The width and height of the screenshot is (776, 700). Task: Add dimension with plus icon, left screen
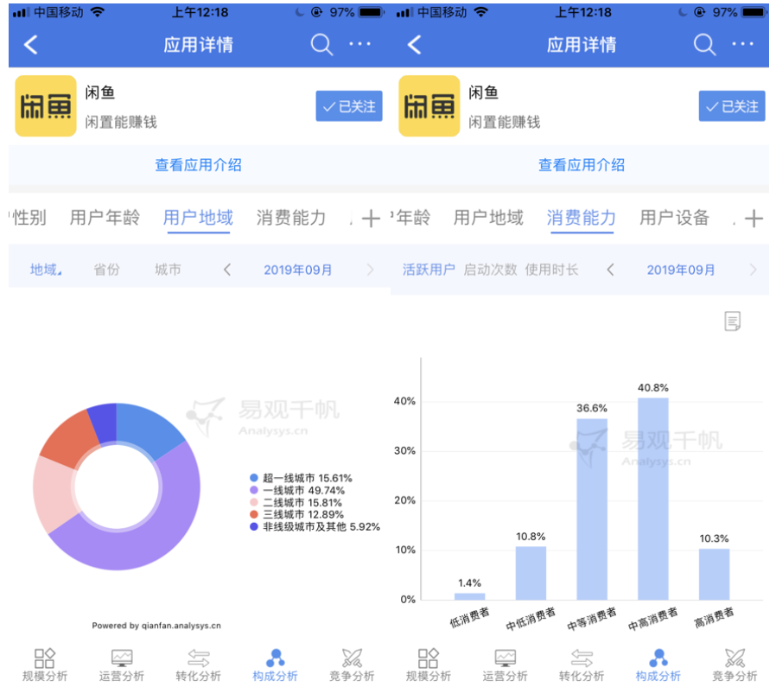(x=372, y=219)
